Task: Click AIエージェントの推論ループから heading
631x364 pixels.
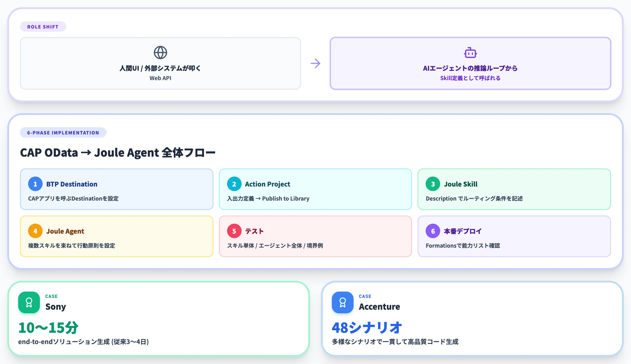Action: (470, 68)
